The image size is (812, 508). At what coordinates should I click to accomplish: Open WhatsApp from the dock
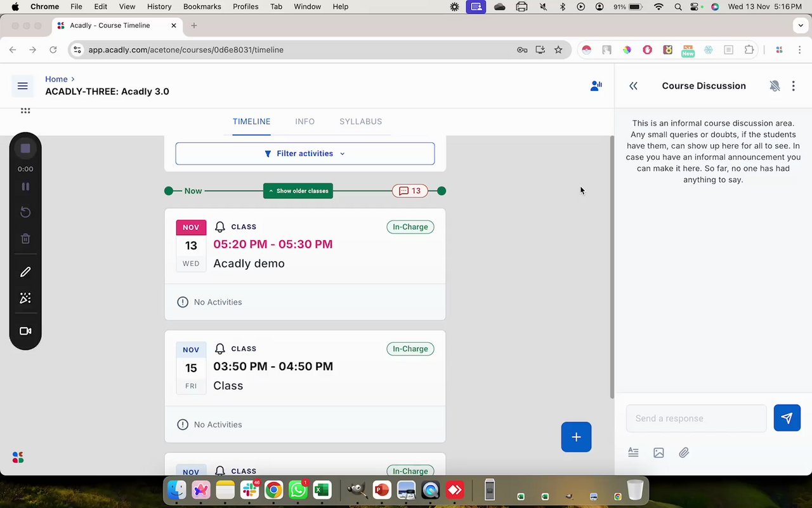pyautogui.click(x=298, y=490)
